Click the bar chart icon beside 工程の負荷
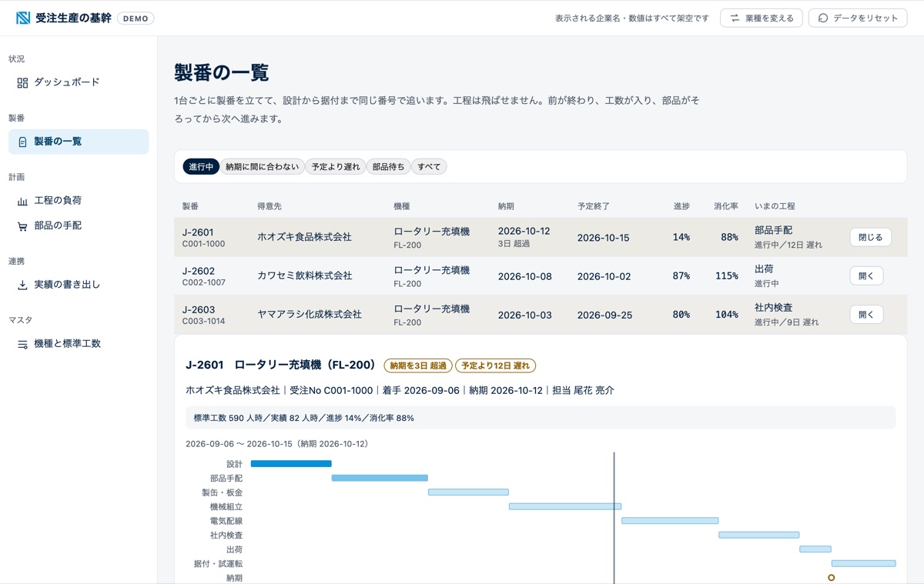Viewport: 924px width, 584px height. [22, 201]
